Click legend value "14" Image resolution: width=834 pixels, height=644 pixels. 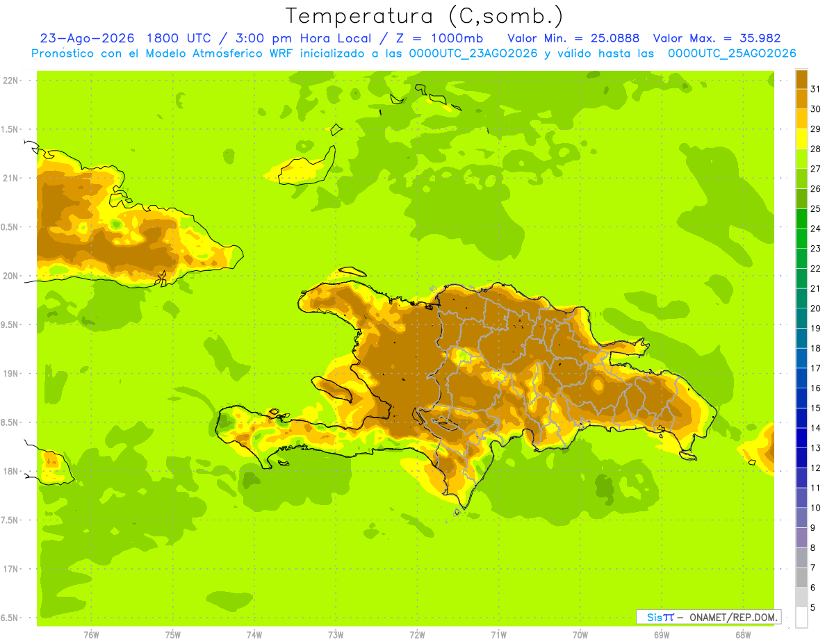[816, 428]
